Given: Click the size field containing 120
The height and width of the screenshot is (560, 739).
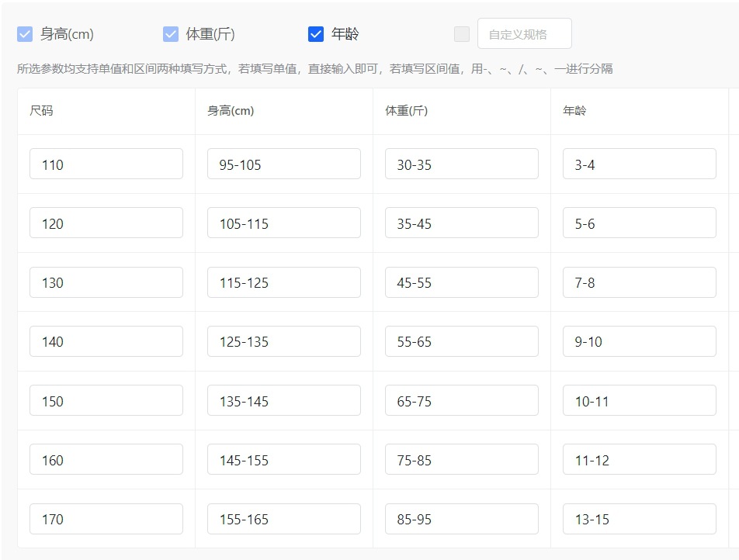Looking at the screenshot, I should [x=106, y=223].
